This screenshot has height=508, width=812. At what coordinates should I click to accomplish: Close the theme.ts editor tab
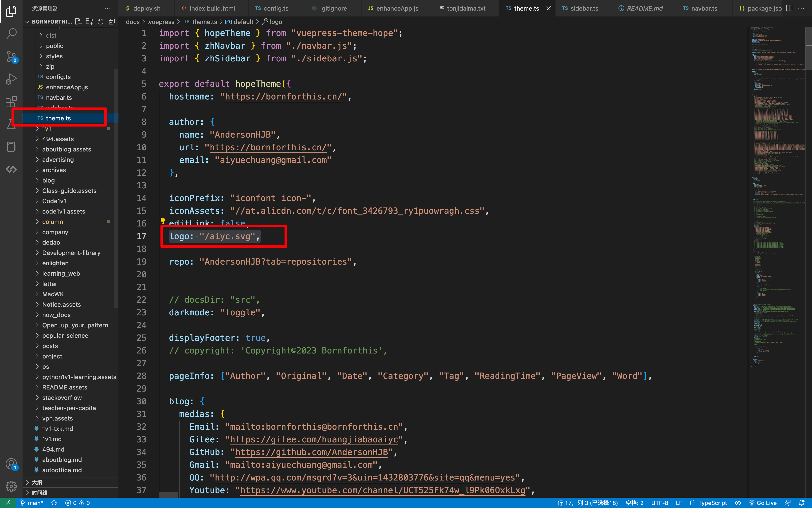pyautogui.click(x=549, y=8)
